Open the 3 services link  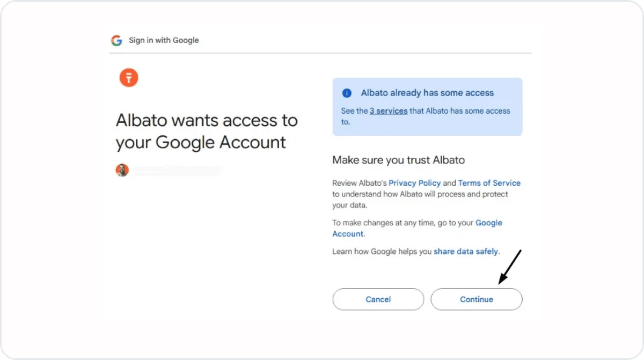coord(389,111)
